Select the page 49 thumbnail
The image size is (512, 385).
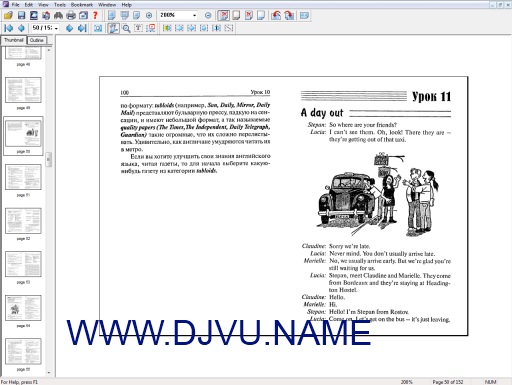click(x=23, y=90)
